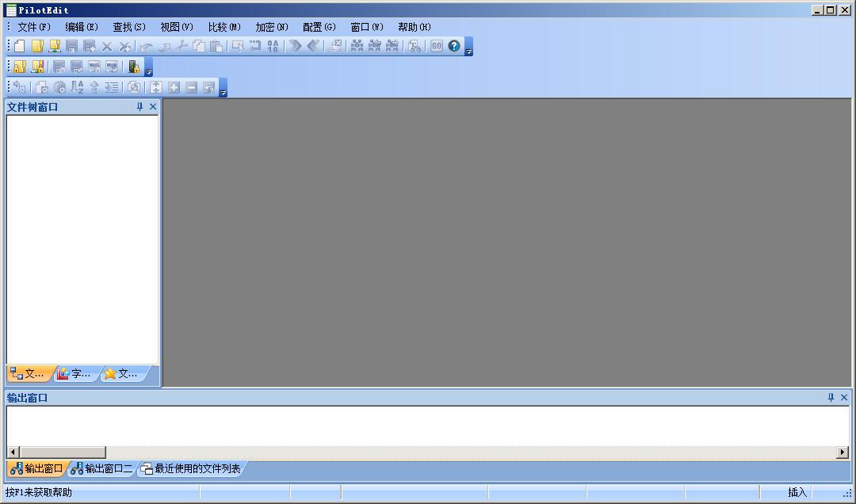
Task: Click the FTP open icon, folder on network
Action: tap(55, 47)
